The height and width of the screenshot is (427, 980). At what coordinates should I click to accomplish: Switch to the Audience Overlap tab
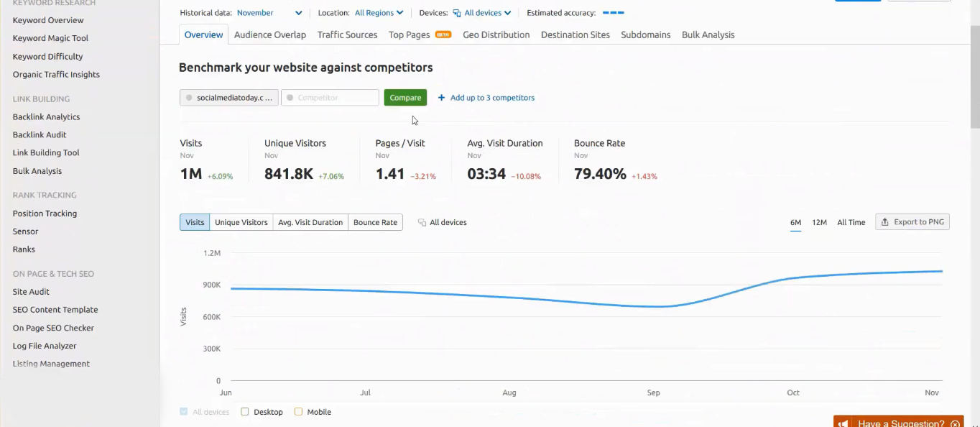click(x=269, y=35)
